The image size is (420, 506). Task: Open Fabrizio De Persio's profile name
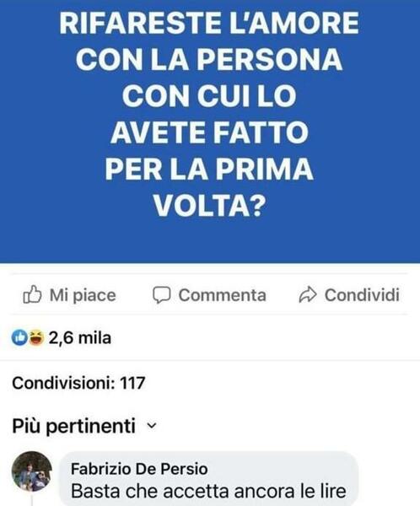(x=139, y=469)
